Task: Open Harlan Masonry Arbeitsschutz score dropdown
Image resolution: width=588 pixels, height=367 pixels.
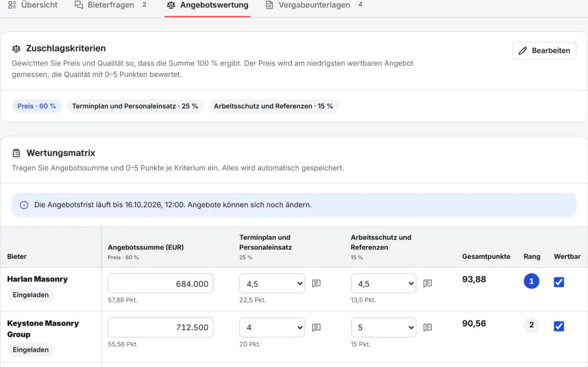Action: pyautogui.click(x=383, y=284)
